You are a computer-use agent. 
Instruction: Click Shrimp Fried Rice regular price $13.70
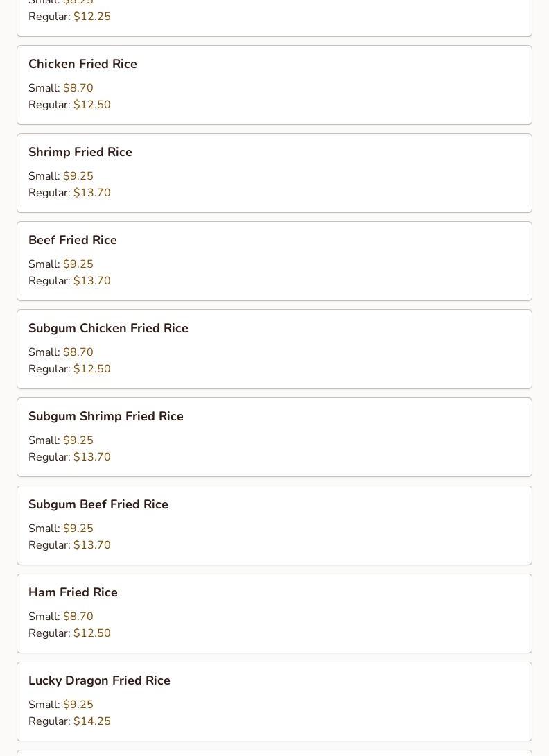pyautogui.click(x=91, y=193)
